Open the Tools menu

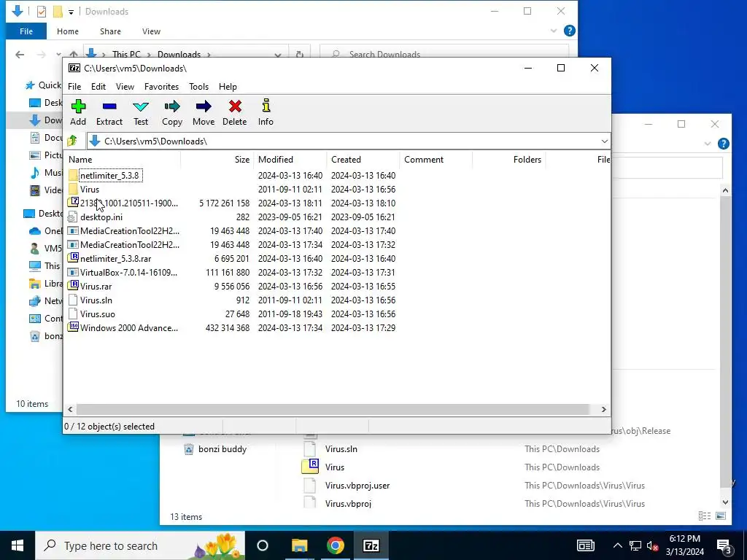(x=198, y=87)
